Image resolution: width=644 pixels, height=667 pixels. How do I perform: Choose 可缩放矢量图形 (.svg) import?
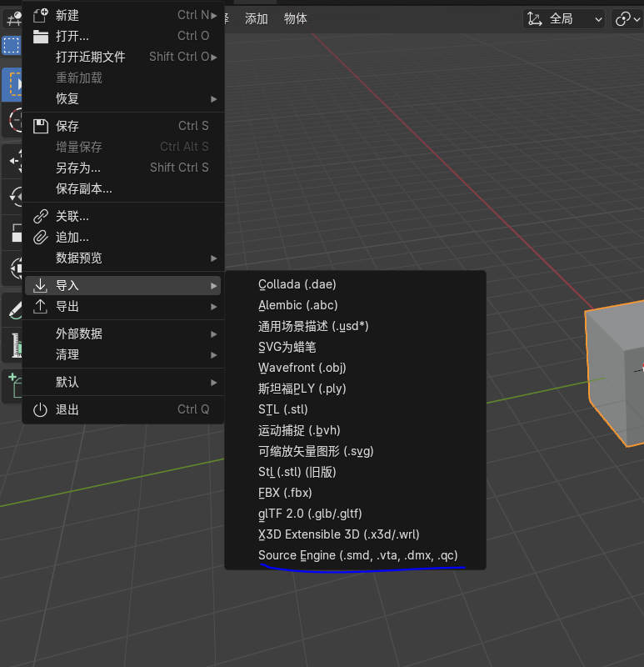[x=356, y=451]
